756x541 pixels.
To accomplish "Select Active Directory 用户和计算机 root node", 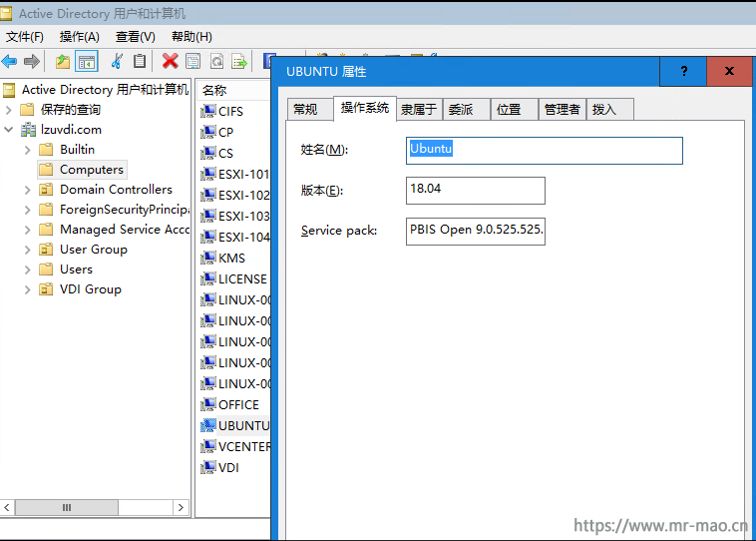I will (105, 90).
